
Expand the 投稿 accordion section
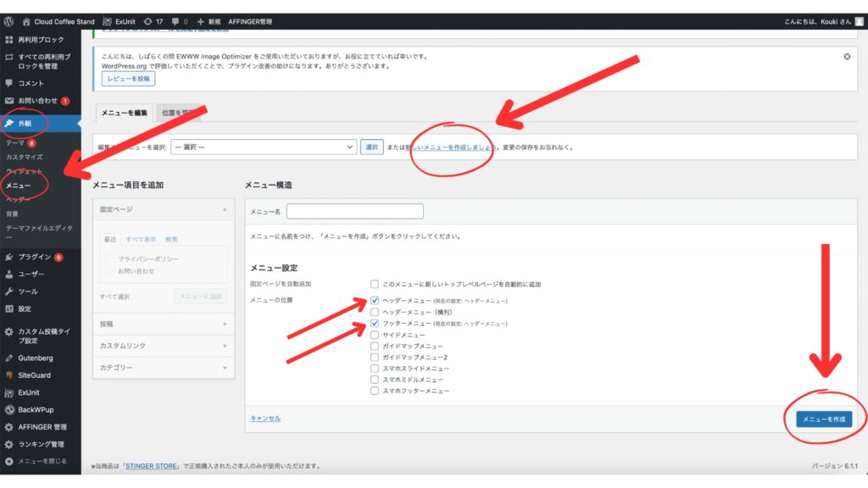click(161, 324)
